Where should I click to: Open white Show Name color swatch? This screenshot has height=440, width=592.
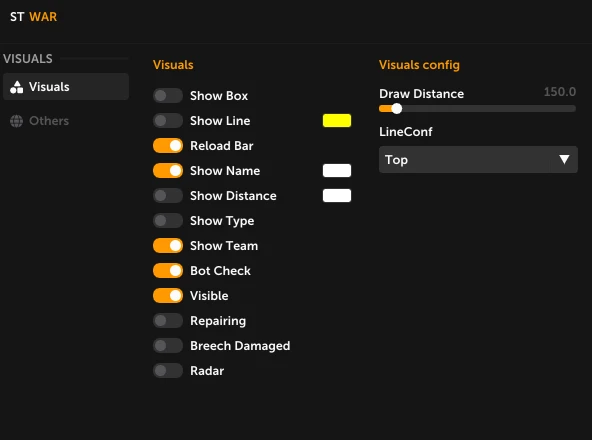pos(337,171)
